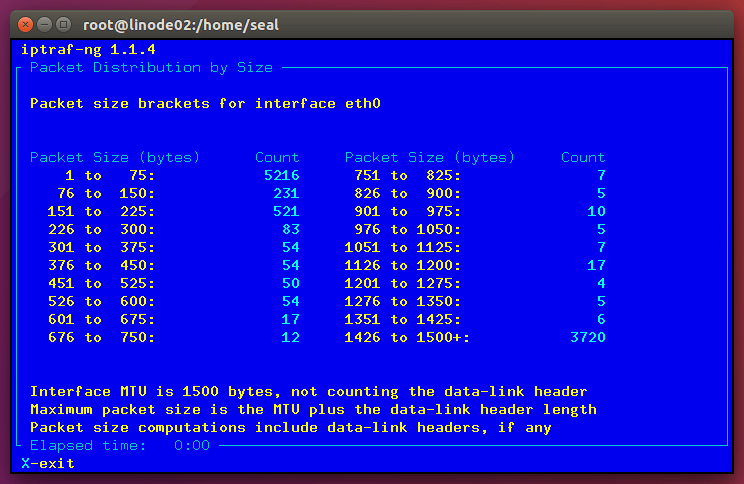Viewport: 744px width, 484px height.
Task: Click the row label 1276 to 1350
Action: coord(403,301)
